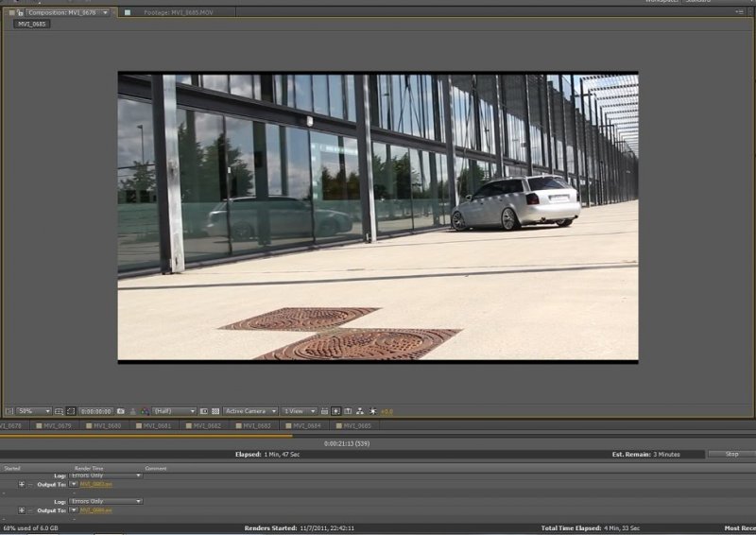Click the Timeline button icon
Screen dimensions: 756x535
349,412
